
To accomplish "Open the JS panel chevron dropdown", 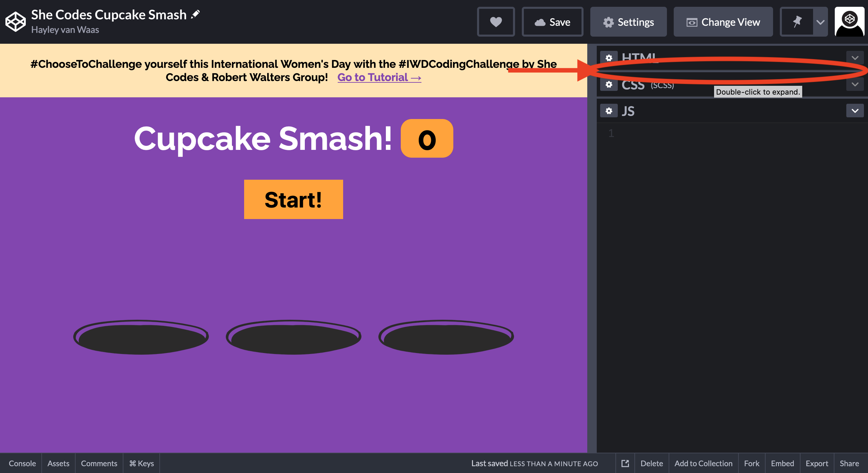I will click(x=855, y=111).
